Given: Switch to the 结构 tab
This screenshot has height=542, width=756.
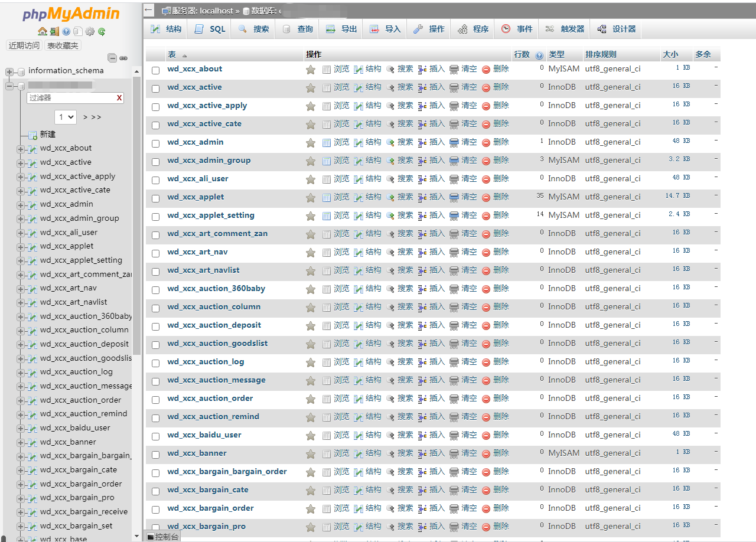Looking at the screenshot, I should pos(166,29).
